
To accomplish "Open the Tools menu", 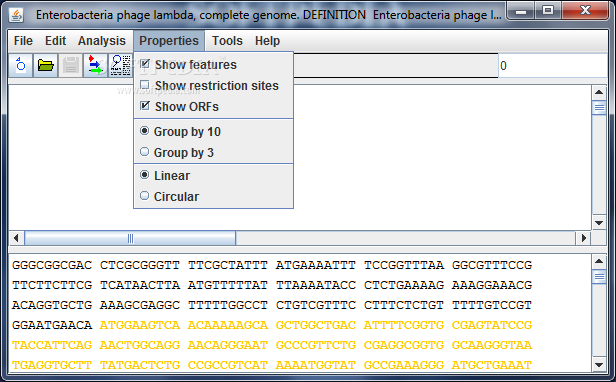I will click(x=227, y=41).
